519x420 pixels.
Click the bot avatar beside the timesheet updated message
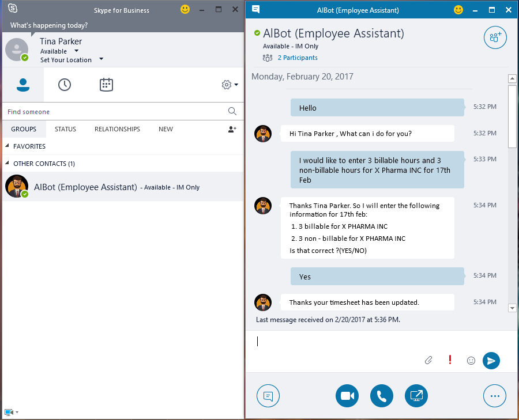point(263,302)
